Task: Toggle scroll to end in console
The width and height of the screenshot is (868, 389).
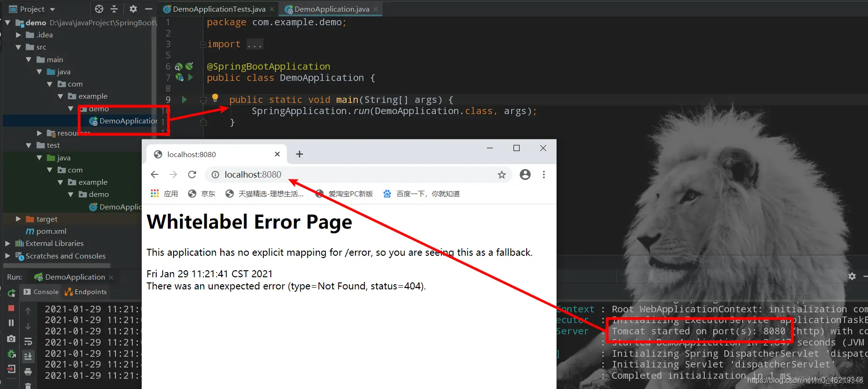Action: click(28, 356)
